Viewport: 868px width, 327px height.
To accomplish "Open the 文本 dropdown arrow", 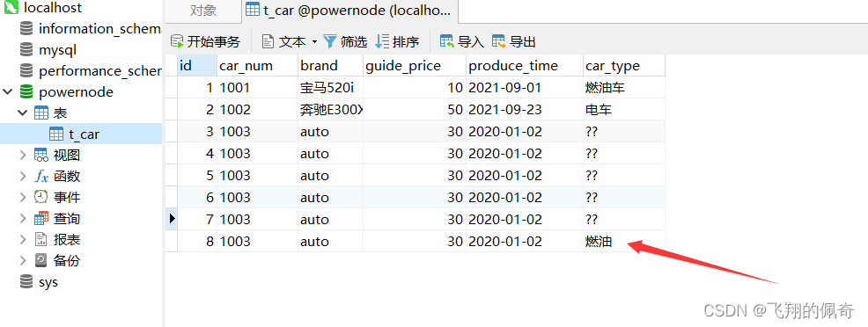I will pyautogui.click(x=314, y=41).
